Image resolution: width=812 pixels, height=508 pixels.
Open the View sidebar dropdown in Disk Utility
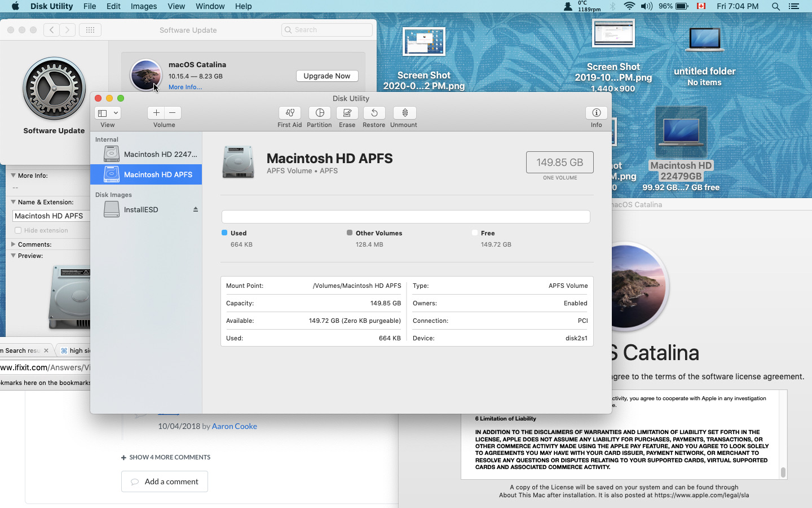pyautogui.click(x=108, y=113)
